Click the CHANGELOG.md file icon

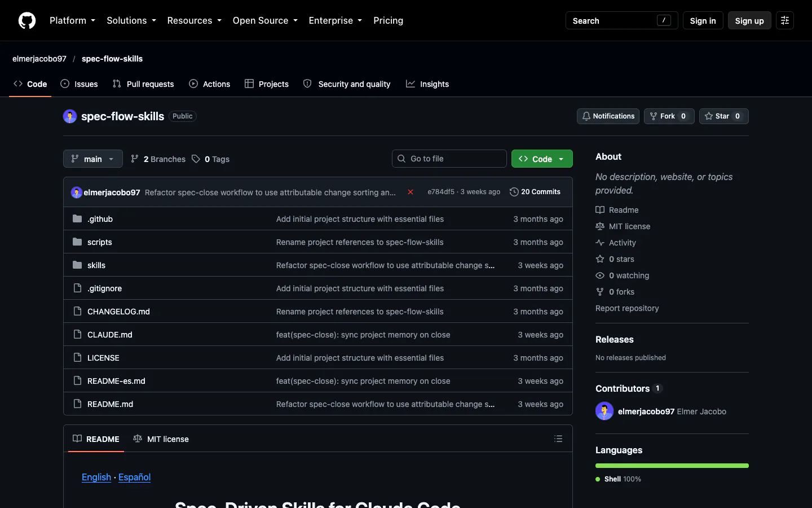(x=77, y=311)
